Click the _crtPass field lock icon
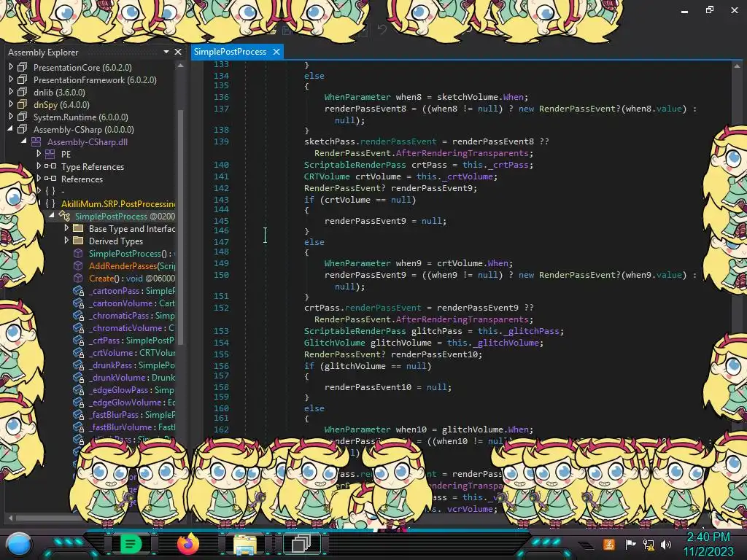Viewport: 747px width, 560px height. pyautogui.click(x=78, y=341)
